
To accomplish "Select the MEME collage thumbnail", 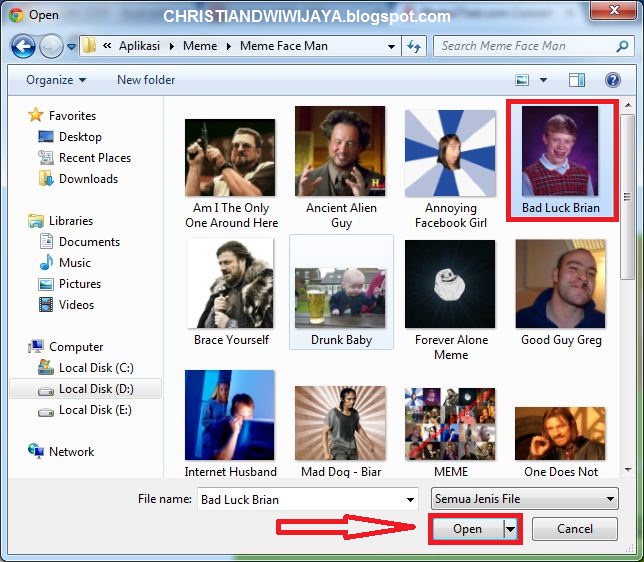I will 450,424.
